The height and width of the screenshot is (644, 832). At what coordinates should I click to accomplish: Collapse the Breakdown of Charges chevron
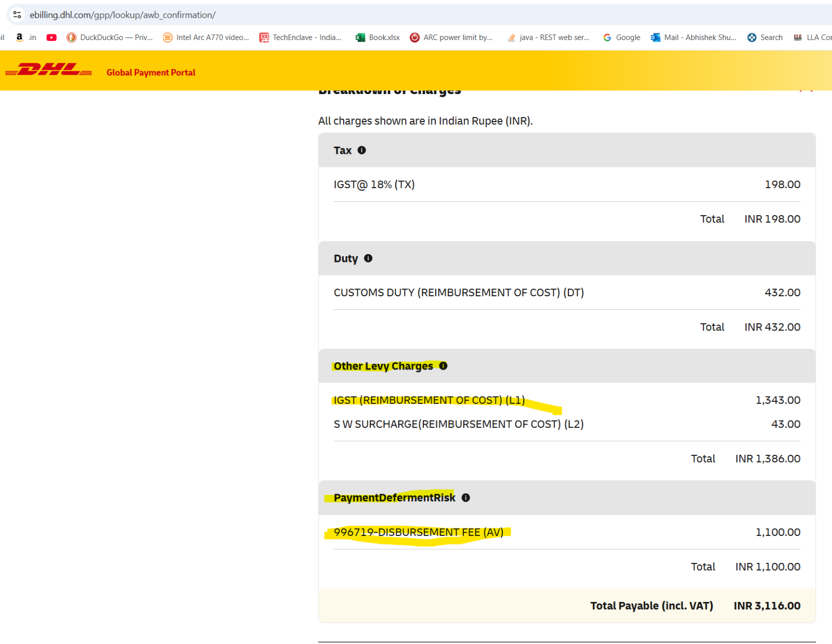(805, 90)
